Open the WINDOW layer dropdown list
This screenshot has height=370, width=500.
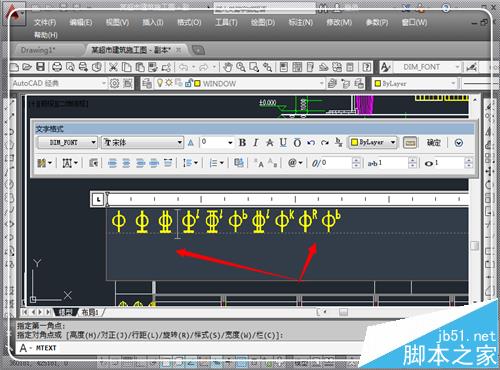click(x=321, y=83)
